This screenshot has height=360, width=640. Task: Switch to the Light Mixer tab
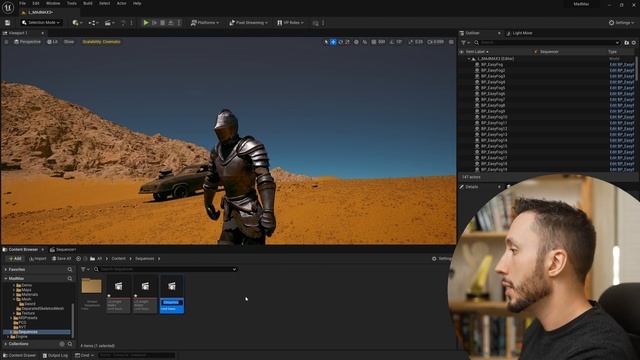(x=519, y=33)
